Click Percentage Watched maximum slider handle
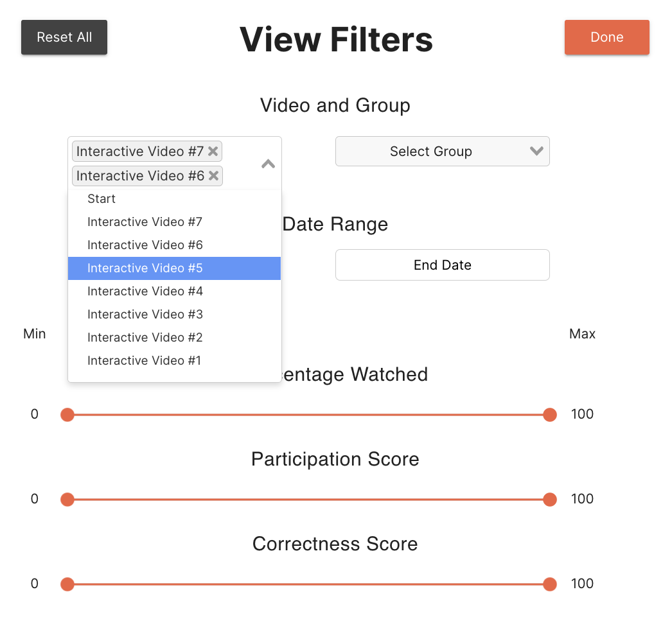The image size is (672, 628). (x=549, y=415)
